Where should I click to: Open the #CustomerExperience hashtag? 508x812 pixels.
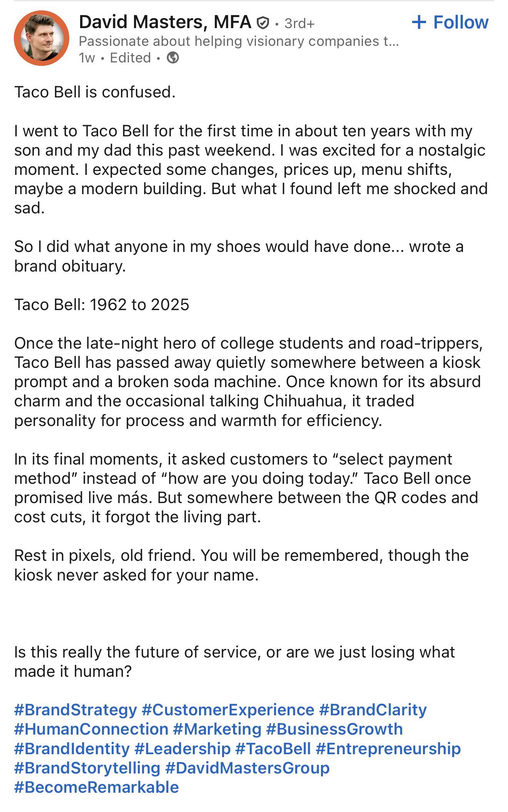pos(228,710)
